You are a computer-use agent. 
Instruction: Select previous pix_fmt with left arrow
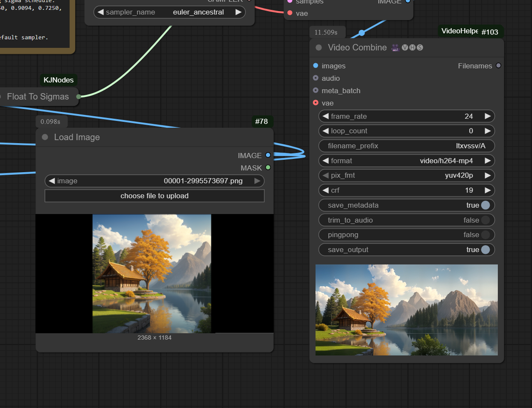(x=325, y=175)
